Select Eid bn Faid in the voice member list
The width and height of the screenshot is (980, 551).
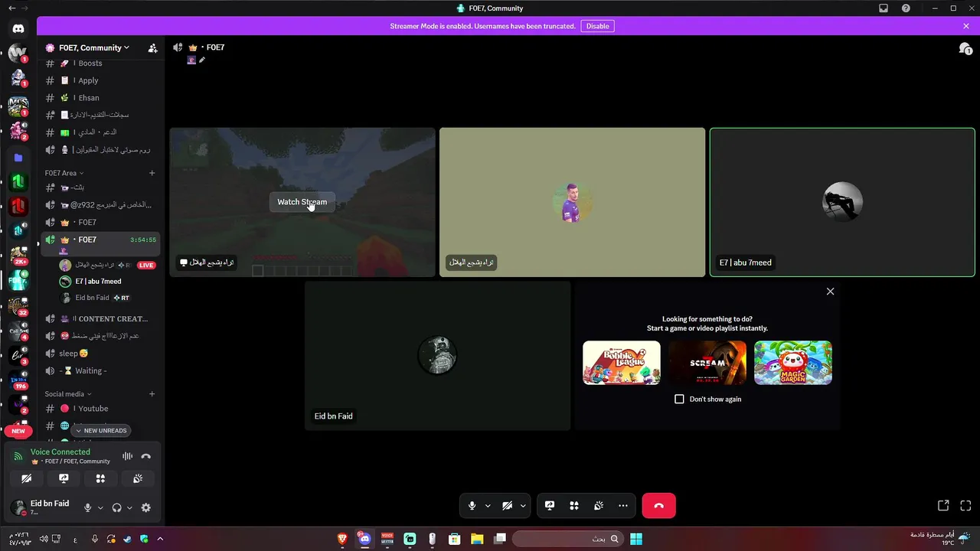click(107, 298)
